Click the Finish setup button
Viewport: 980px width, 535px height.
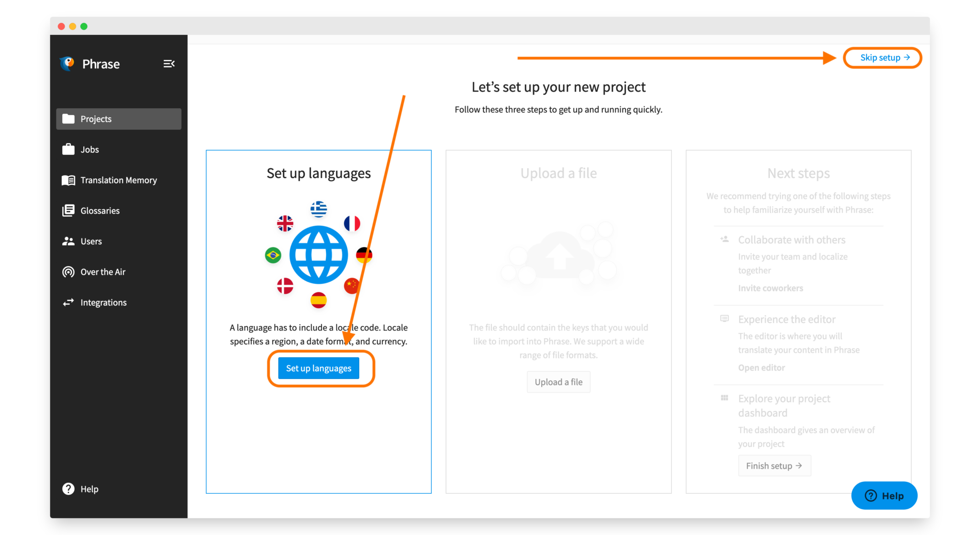(x=774, y=465)
